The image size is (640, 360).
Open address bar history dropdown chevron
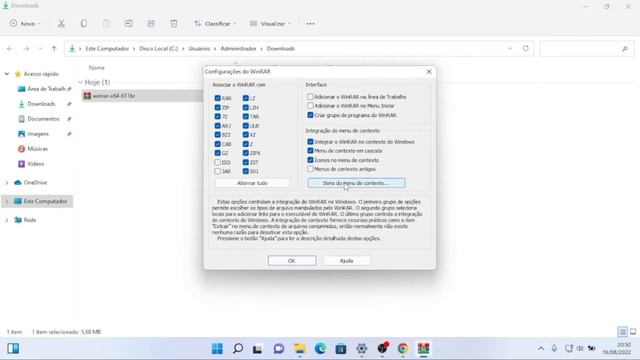[510, 49]
